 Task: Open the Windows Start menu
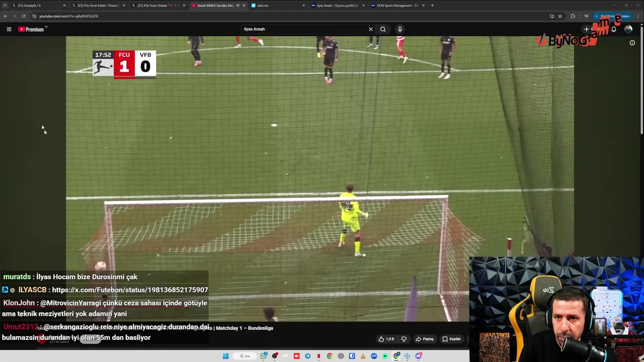(x=225, y=356)
